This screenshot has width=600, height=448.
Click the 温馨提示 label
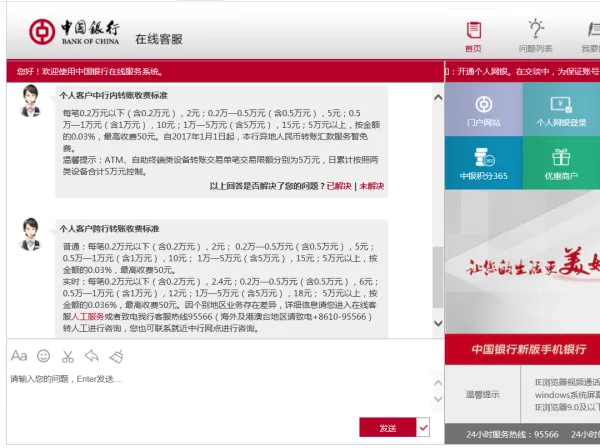coord(483,394)
